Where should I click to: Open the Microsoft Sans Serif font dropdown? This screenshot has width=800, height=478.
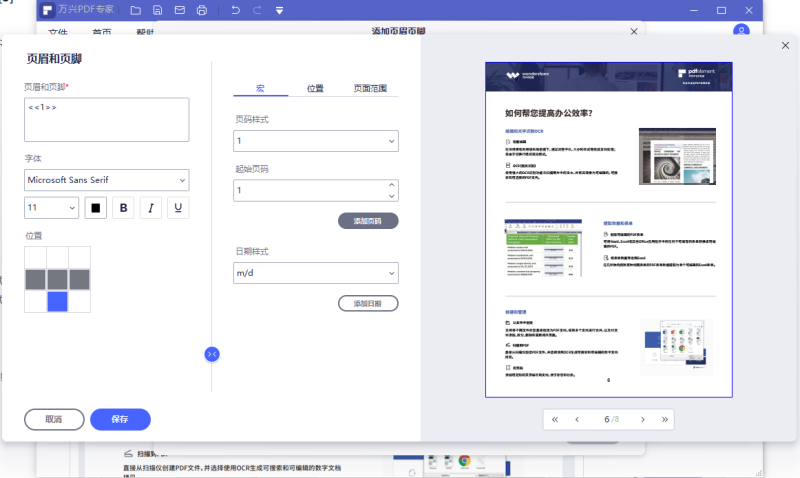tap(107, 180)
